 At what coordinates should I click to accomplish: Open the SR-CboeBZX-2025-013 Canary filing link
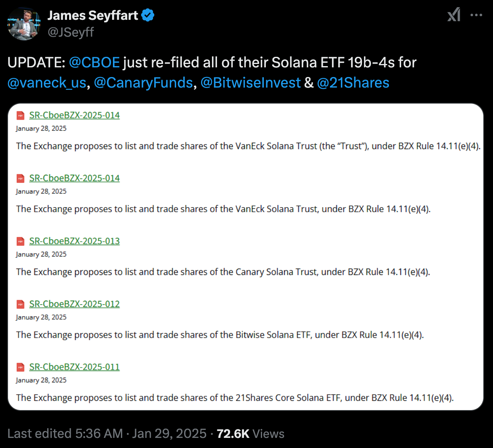(x=74, y=241)
